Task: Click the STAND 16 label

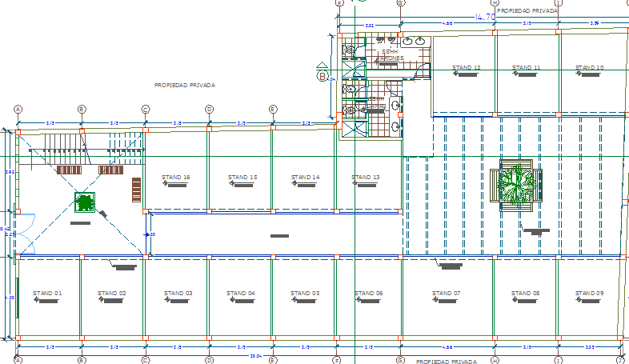Action: pos(175,178)
